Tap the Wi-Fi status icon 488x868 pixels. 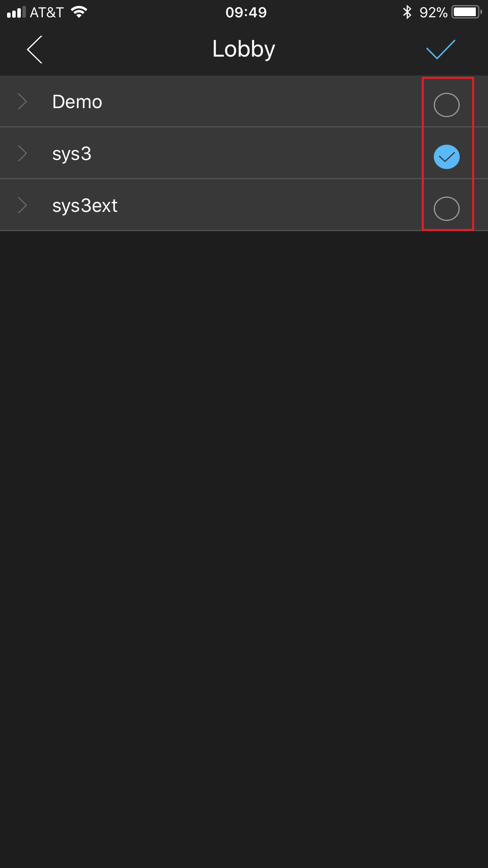79,12
